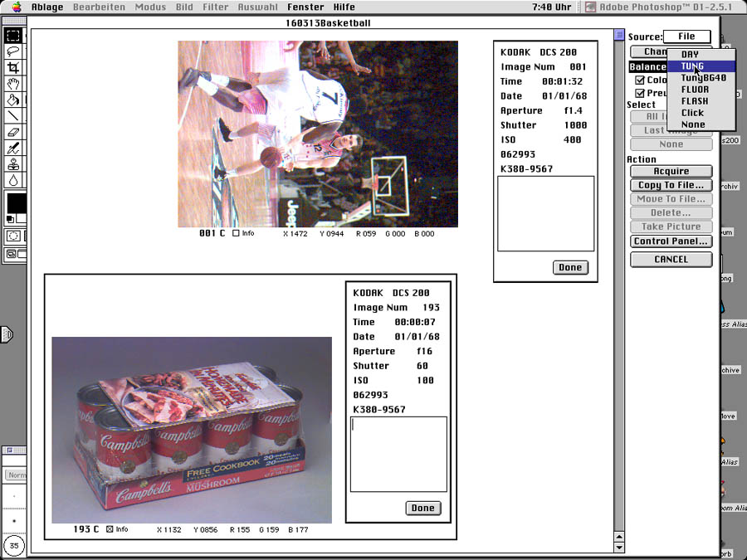Open the Apple menu
Image resolution: width=747 pixels, height=560 pixels.
pos(17,7)
